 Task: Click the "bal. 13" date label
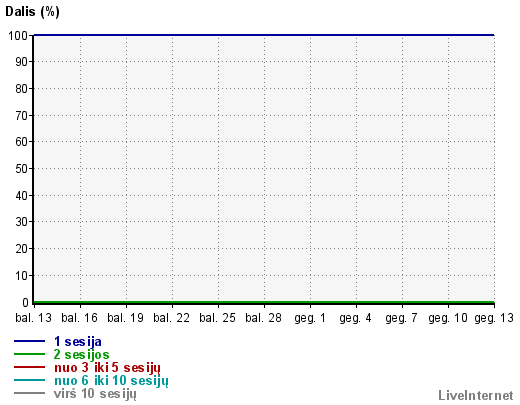click(33, 318)
